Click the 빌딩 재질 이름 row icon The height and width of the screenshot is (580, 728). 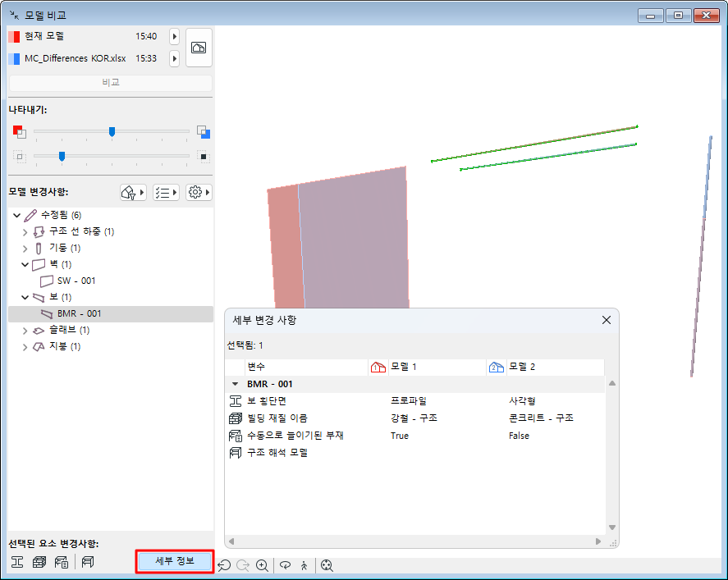(x=236, y=418)
